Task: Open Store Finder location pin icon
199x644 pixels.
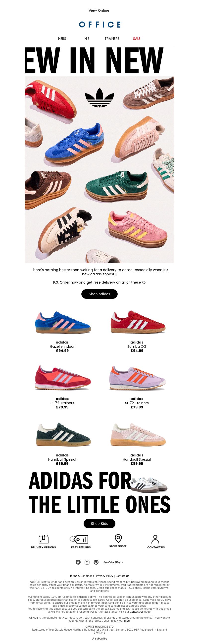Action: pyautogui.click(x=118, y=539)
